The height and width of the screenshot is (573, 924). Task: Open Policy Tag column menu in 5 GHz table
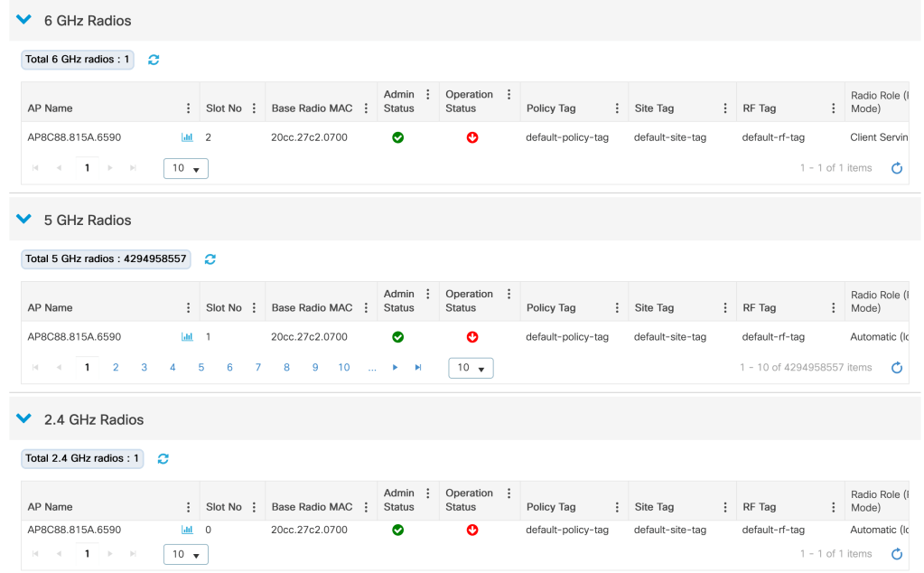[x=617, y=308]
